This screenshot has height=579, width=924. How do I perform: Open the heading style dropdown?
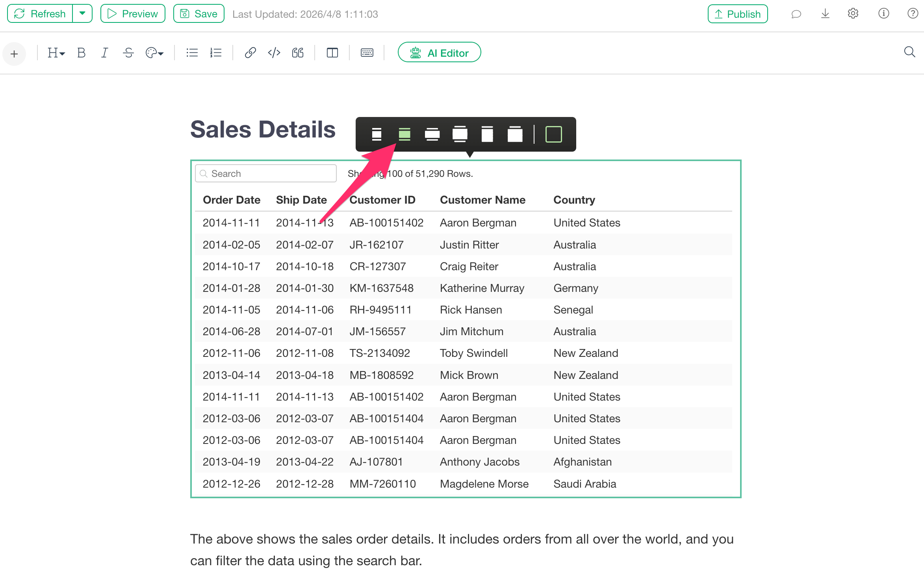pyautogui.click(x=56, y=53)
